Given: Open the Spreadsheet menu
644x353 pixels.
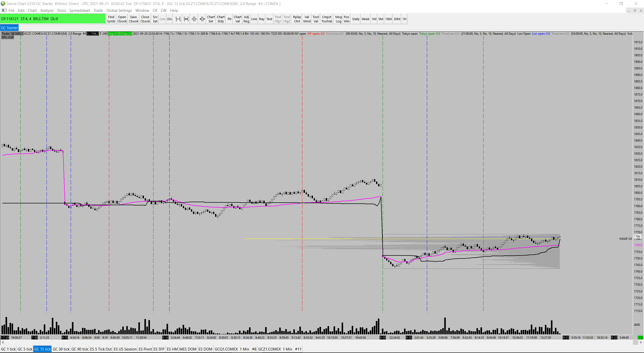Looking at the screenshot, I should point(79,10).
